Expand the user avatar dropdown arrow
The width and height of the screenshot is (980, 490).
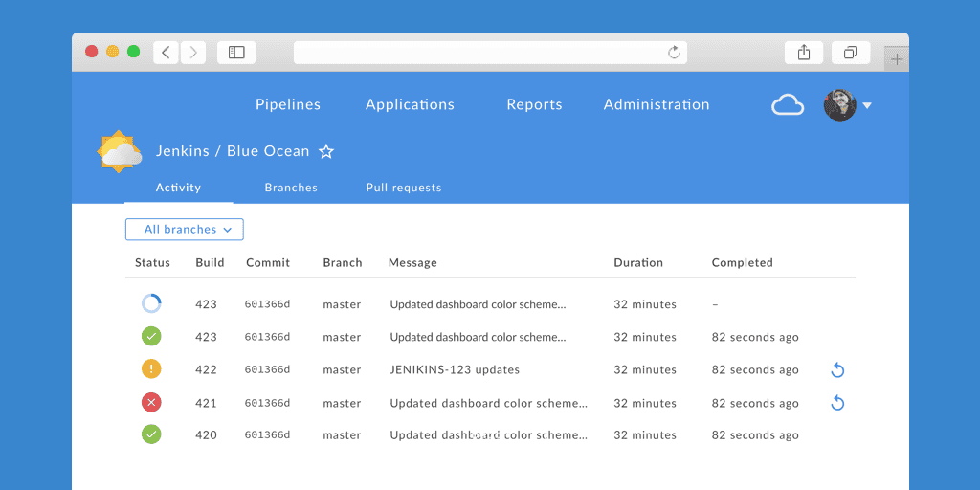coord(867,105)
